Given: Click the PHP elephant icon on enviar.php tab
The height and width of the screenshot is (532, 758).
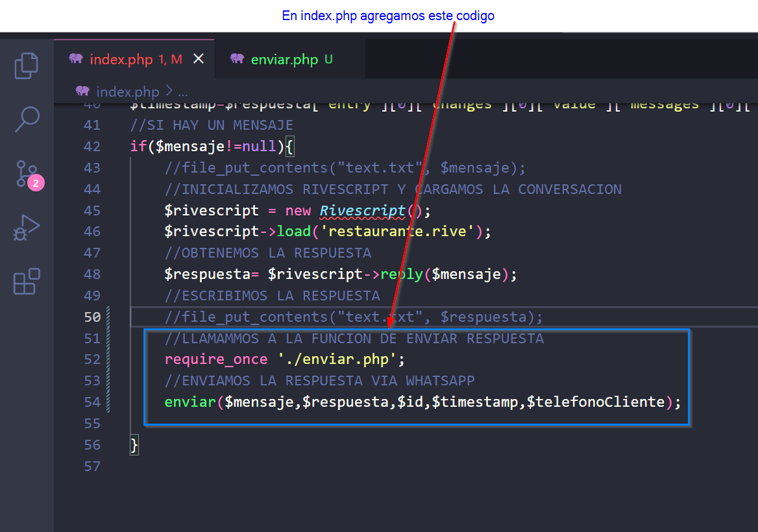Looking at the screenshot, I should [238, 59].
